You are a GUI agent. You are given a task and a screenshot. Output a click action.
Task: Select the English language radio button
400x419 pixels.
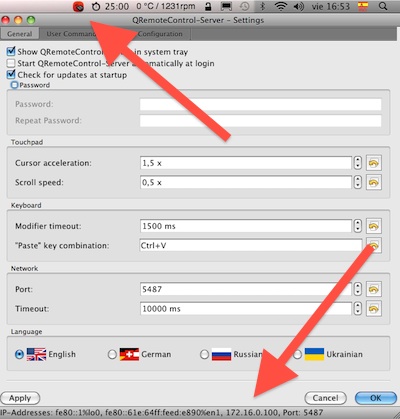(19, 354)
